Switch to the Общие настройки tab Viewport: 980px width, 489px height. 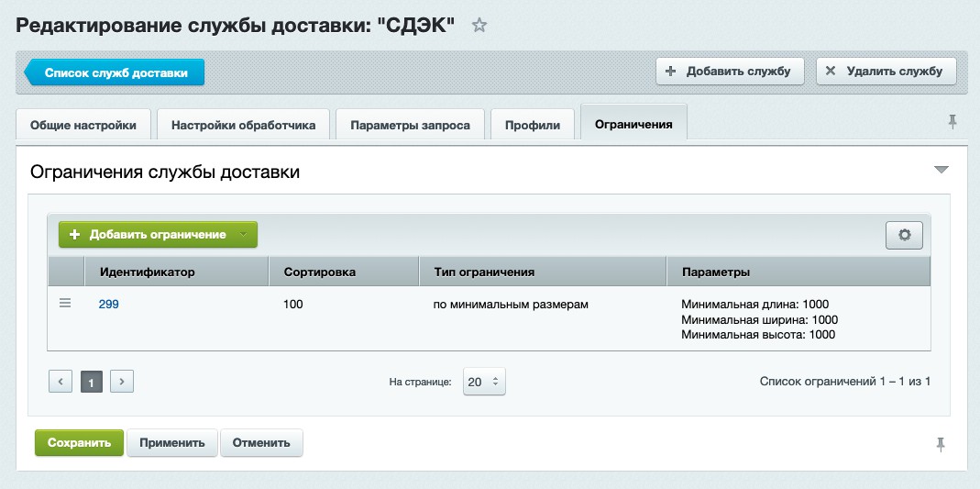(84, 125)
